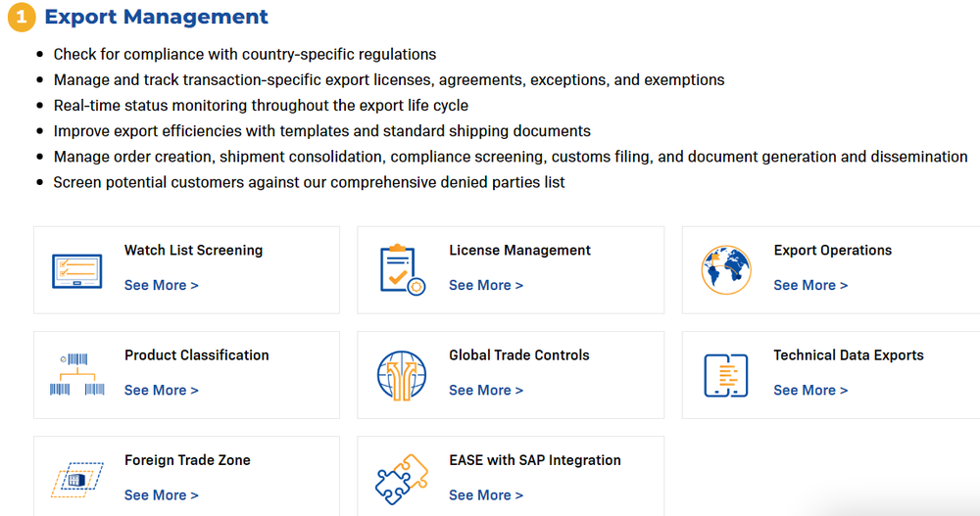Click the Technical Data Exports document icon
The height and width of the screenshot is (516, 980).
tap(725, 375)
